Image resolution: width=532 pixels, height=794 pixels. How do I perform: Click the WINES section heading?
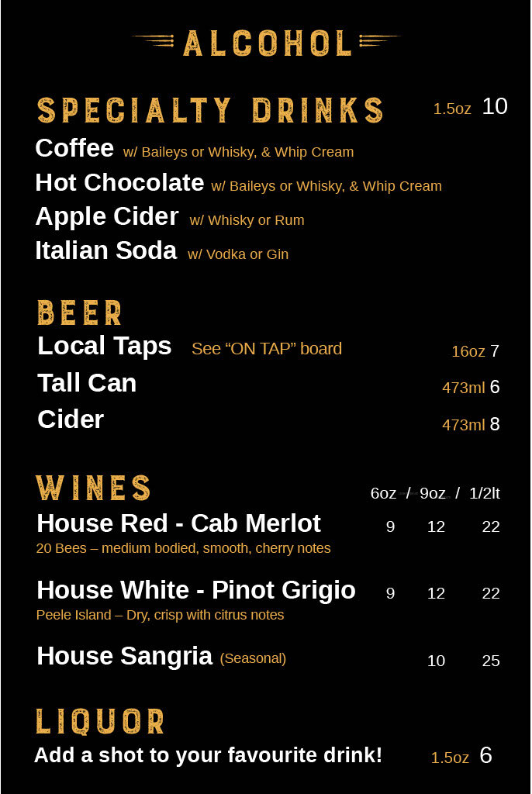click(93, 488)
